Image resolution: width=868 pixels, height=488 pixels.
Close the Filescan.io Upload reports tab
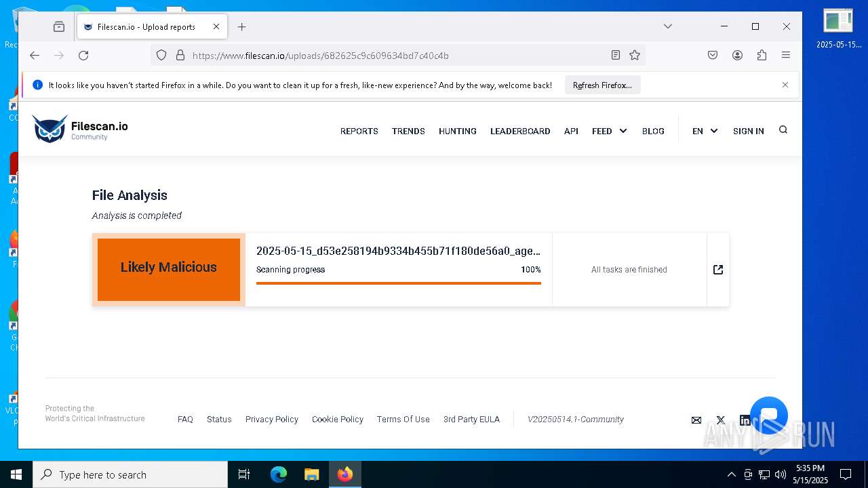click(x=216, y=27)
